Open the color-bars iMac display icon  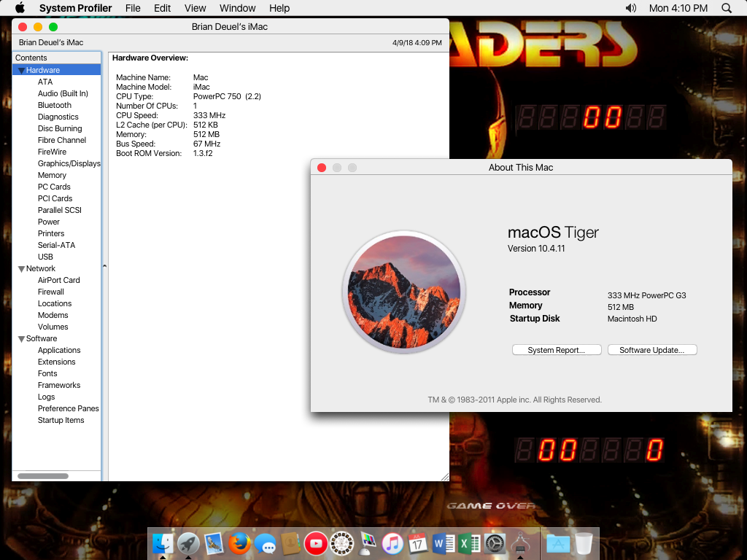click(368, 543)
